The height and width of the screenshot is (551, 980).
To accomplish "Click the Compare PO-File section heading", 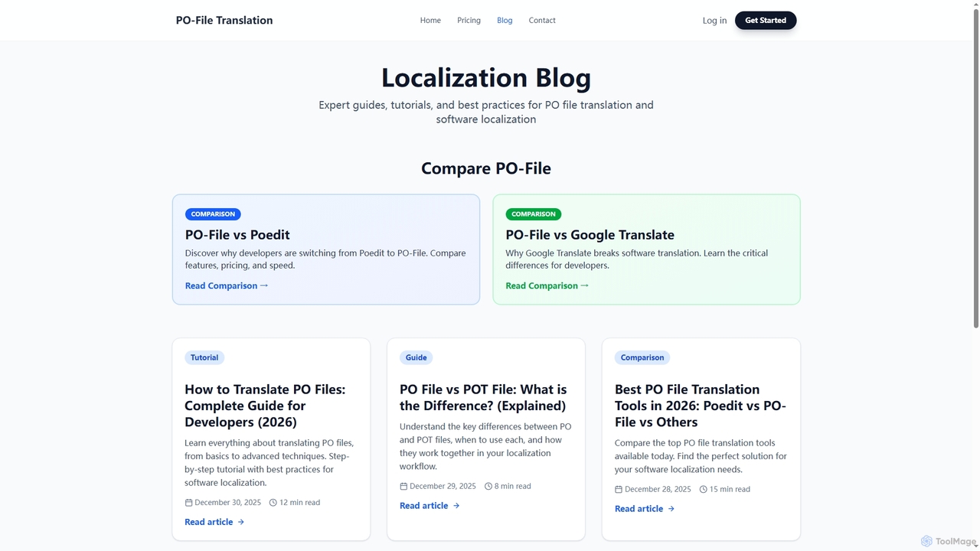I will (x=486, y=168).
